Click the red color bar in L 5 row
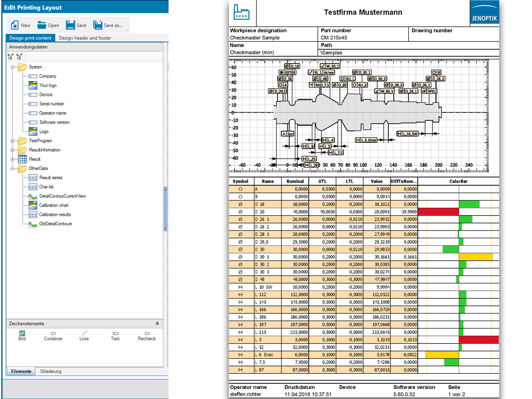 click(x=479, y=340)
